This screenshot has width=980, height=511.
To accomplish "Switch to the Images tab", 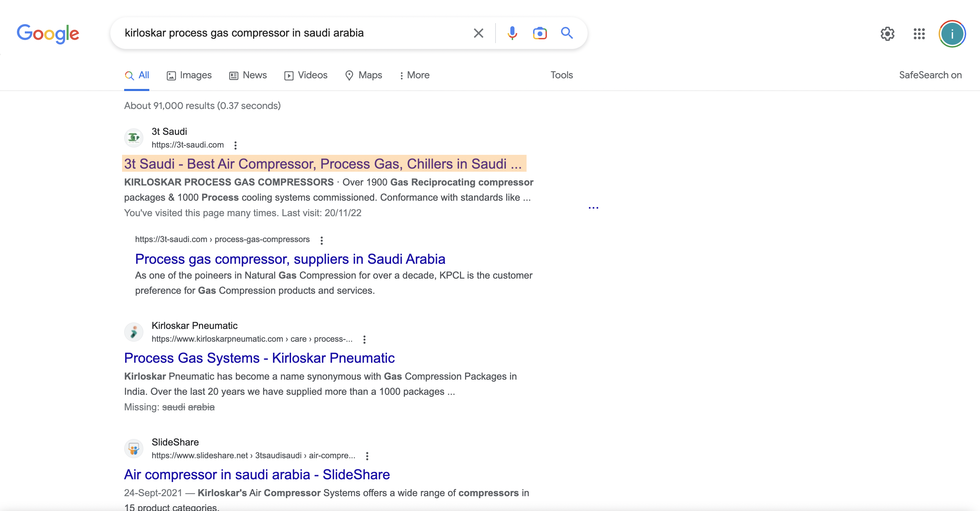I will 189,75.
